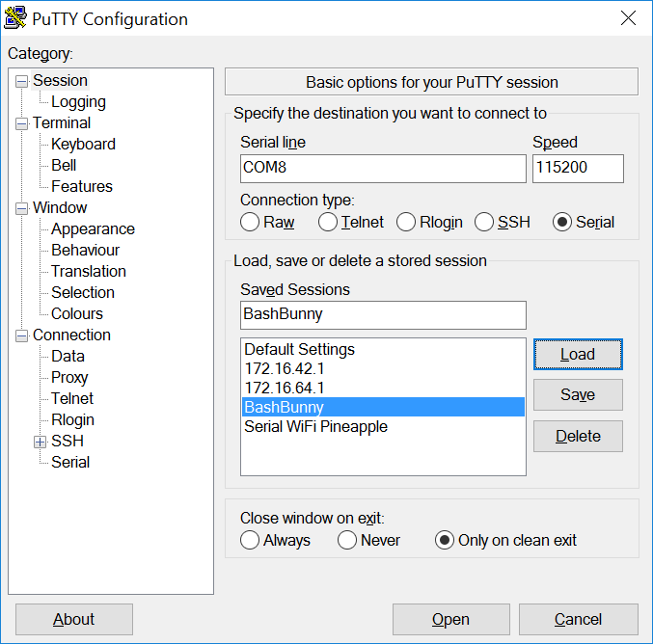Open Serial options in category tree
This screenshot has width=653, height=644.
(x=70, y=463)
